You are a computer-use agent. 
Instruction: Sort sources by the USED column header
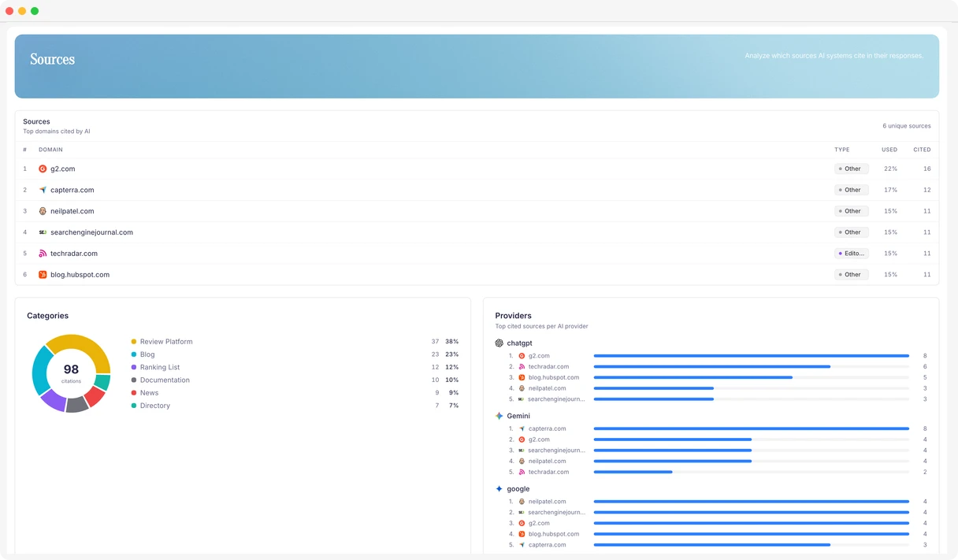pyautogui.click(x=889, y=150)
